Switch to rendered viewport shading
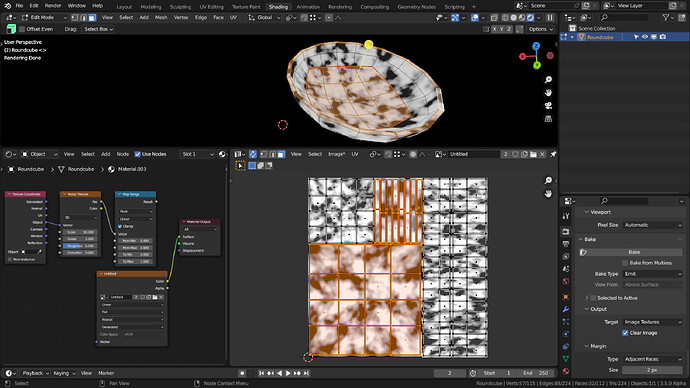 [531, 18]
